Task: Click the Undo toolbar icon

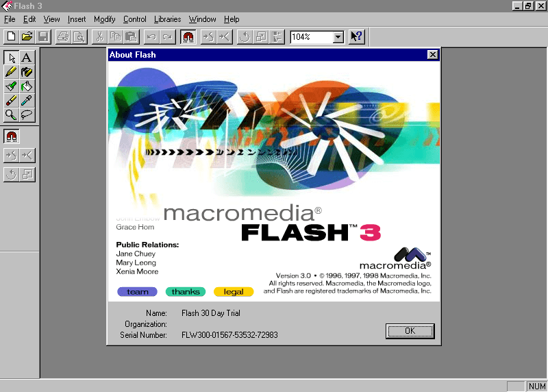Action: click(x=151, y=37)
